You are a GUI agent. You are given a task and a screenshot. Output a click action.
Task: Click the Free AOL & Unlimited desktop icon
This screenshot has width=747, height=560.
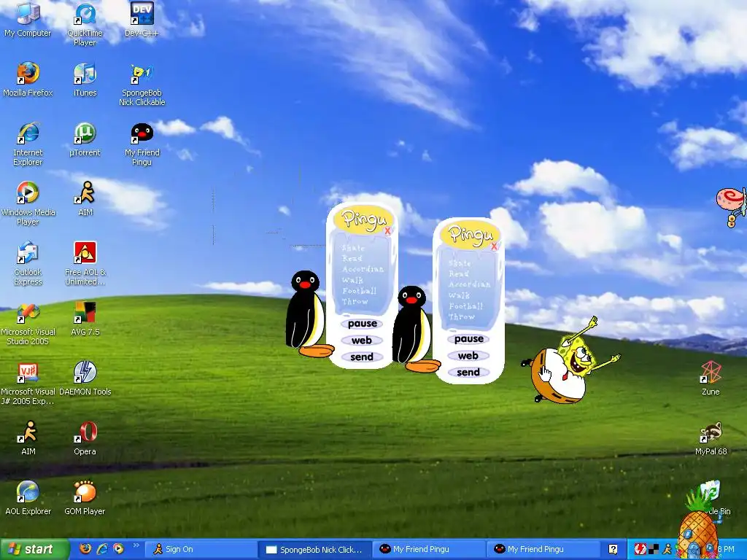tap(85, 263)
